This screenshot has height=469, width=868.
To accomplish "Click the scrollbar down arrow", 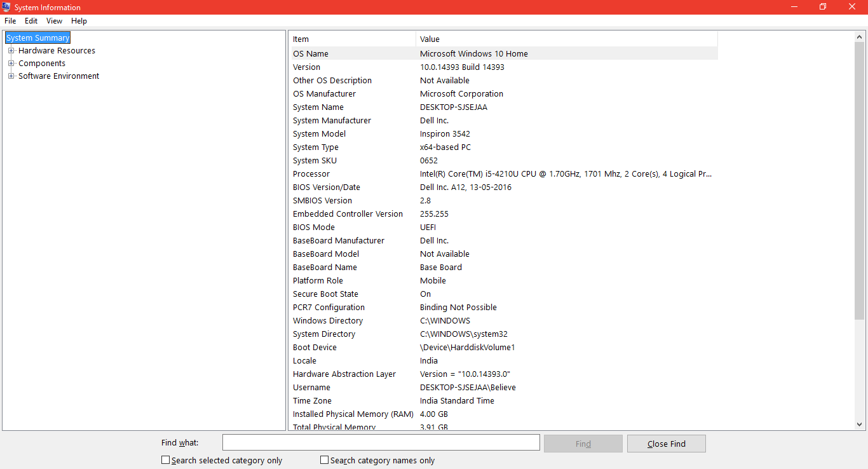I will (x=859, y=425).
